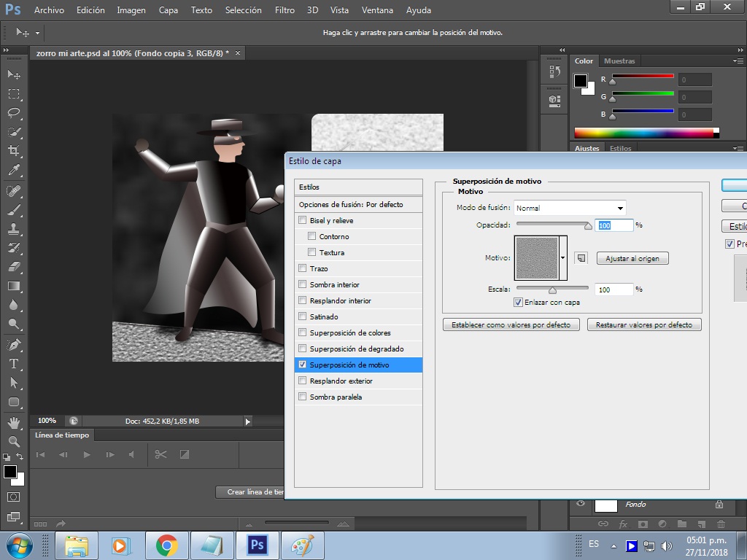Click the scissors split icon in timeline
The height and width of the screenshot is (560, 747).
pyautogui.click(x=160, y=454)
